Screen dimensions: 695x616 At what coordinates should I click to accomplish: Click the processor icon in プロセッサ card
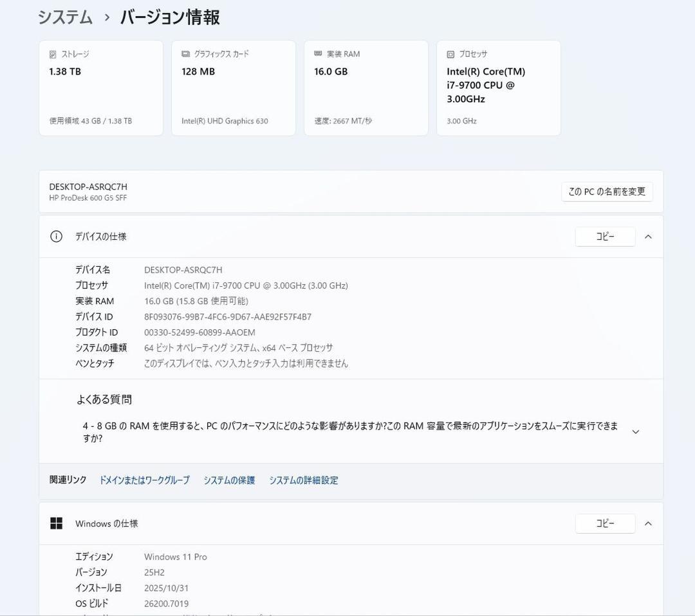coord(450,55)
